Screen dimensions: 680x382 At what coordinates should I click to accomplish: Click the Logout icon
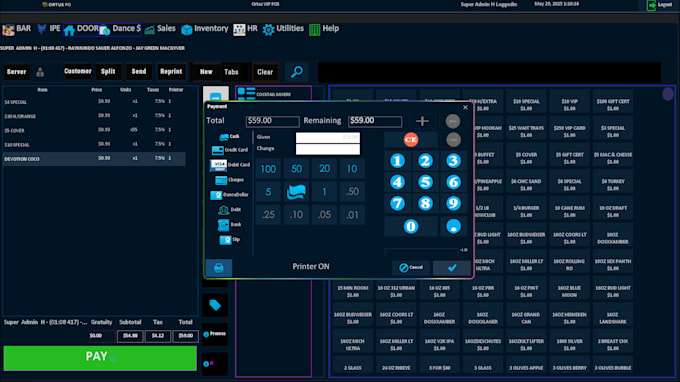point(651,5)
